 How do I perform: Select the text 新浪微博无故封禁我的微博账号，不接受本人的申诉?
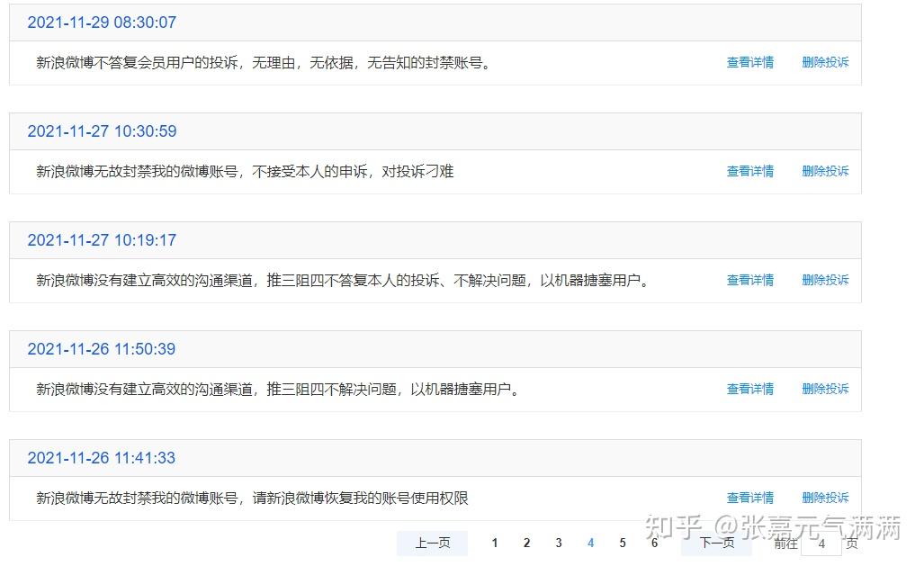click(x=202, y=172)
